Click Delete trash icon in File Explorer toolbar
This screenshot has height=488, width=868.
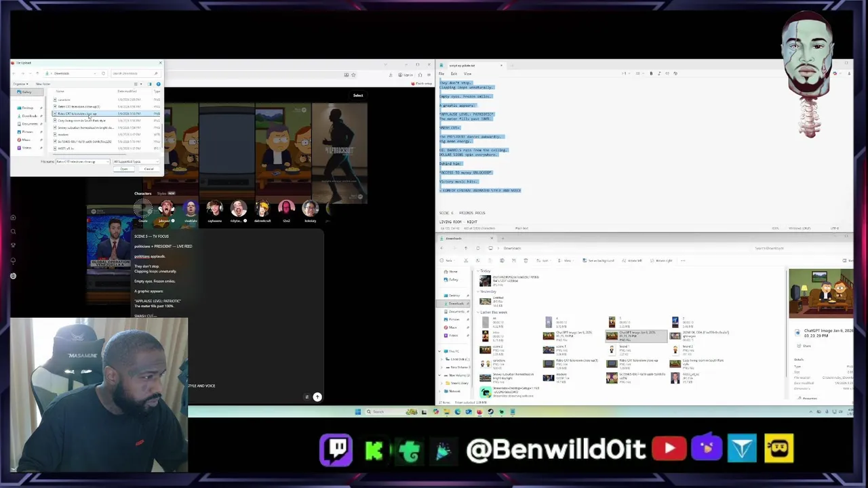(526, 260)
